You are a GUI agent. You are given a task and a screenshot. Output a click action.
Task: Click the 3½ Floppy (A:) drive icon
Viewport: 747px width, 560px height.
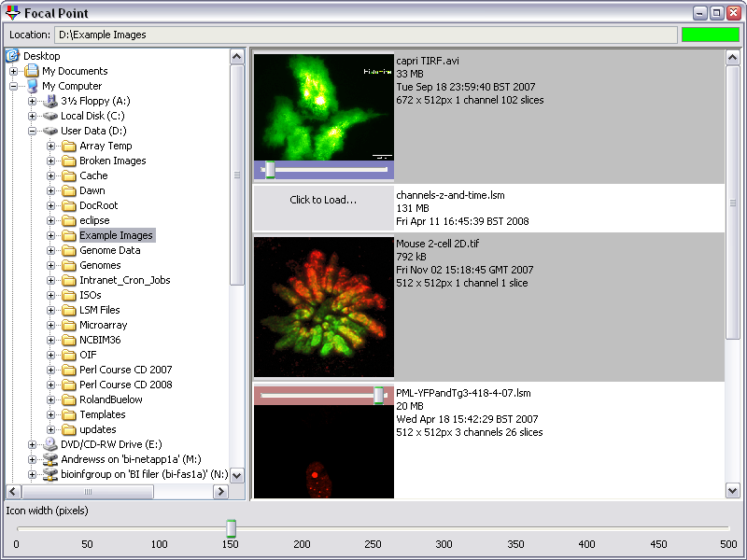(50, 101)
